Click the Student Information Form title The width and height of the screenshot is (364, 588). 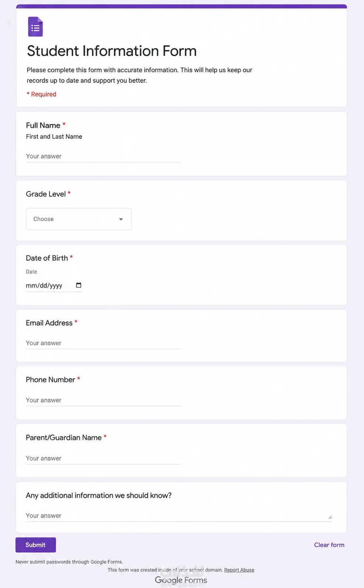coord(112,51)
